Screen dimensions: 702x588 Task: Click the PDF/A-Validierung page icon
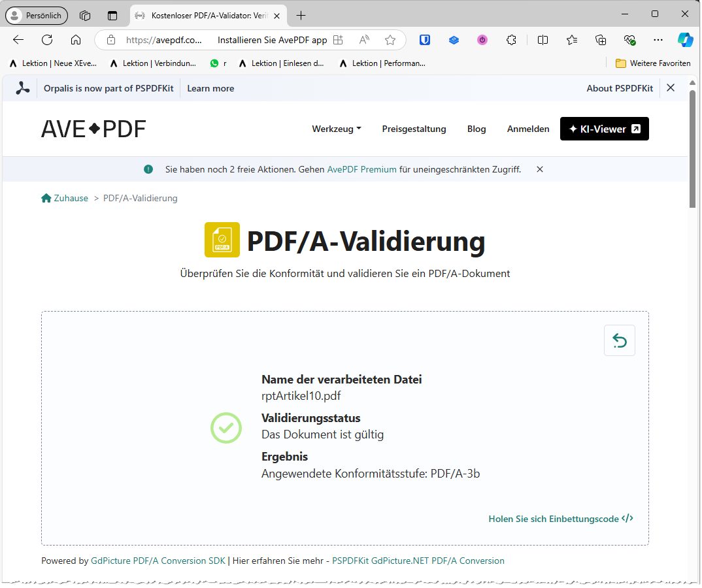click(x=222, y=239)
